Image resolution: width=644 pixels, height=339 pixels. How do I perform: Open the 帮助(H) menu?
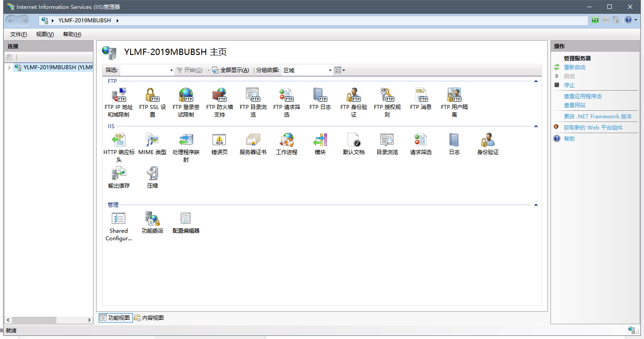pyautogui.click(x=72, y=34)
